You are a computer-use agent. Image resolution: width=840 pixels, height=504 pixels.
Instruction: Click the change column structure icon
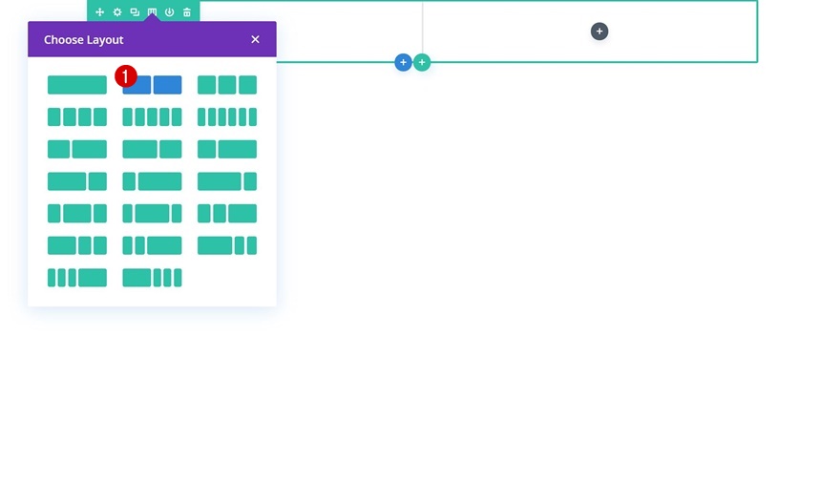[152, 11]
